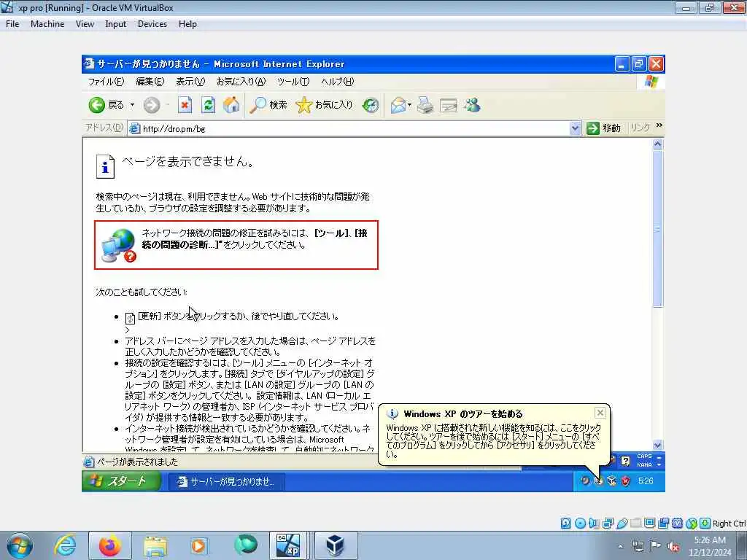Click the greyed Forward arrow icon
The width and height of the screenshot is (747, 560).
coord(152,105)
